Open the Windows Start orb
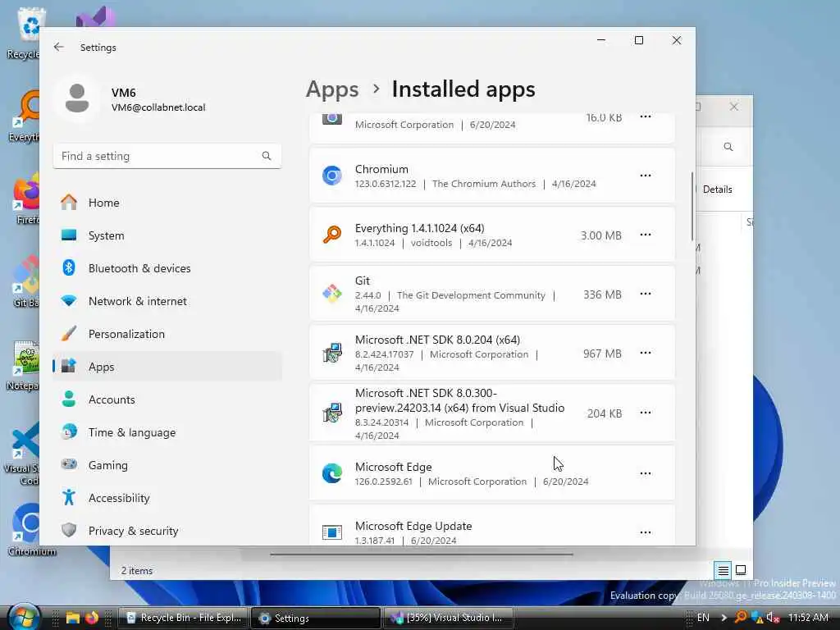The image size is (840, 630). pyautogui.click(x=24, y=617)
